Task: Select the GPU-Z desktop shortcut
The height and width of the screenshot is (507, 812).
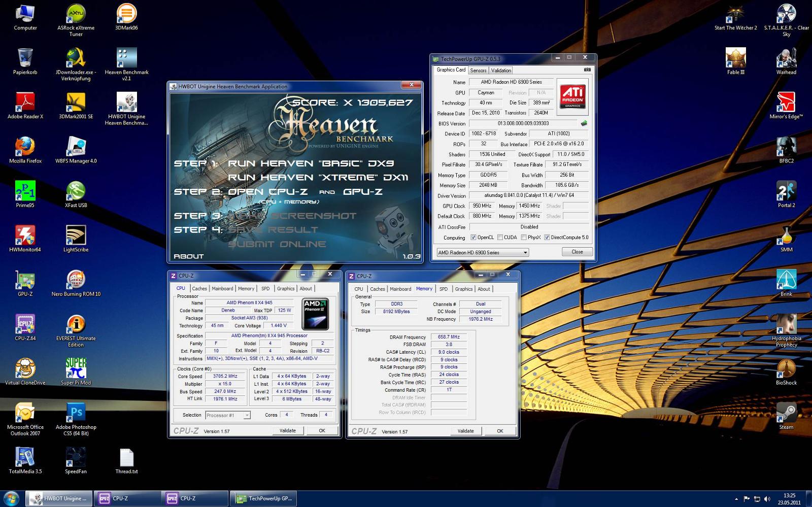Action: 25,283
